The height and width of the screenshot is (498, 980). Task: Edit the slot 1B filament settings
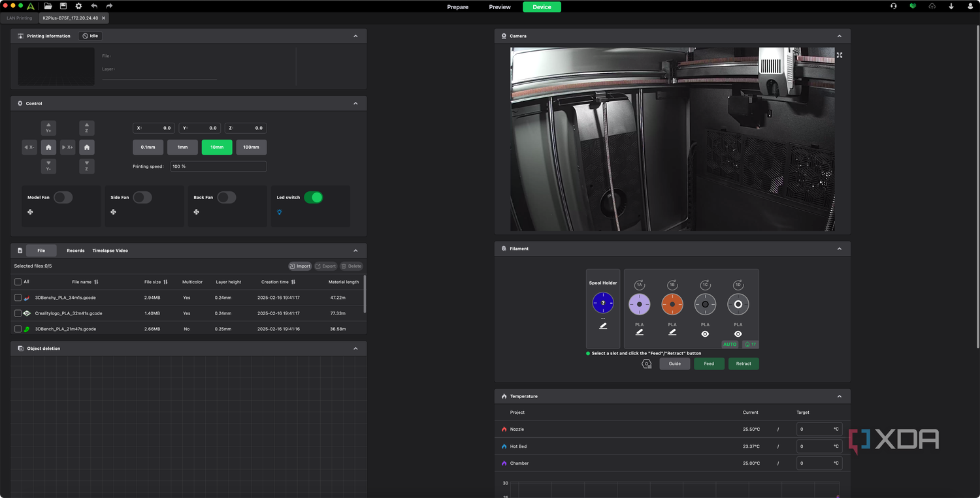(x=672, y=332)
